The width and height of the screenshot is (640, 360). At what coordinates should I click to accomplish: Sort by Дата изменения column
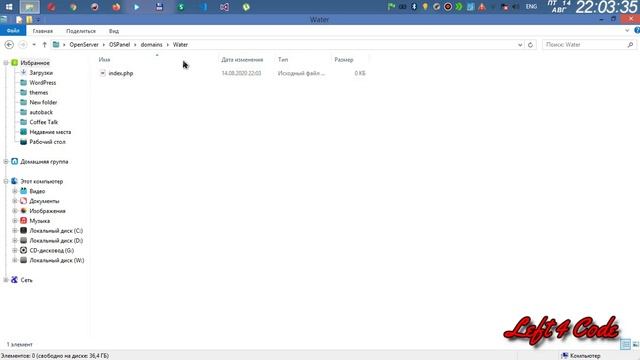(x=242, y=60)
